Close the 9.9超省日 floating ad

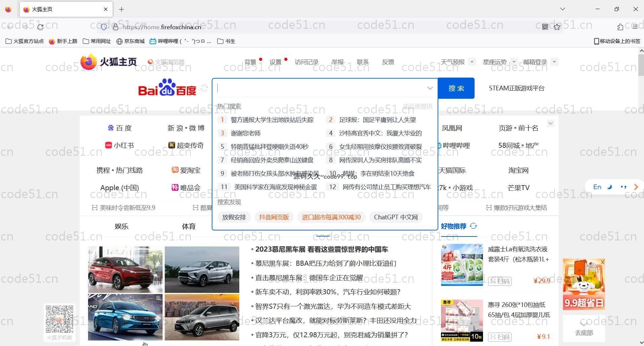pyautogui.click(x=602, y=262)
